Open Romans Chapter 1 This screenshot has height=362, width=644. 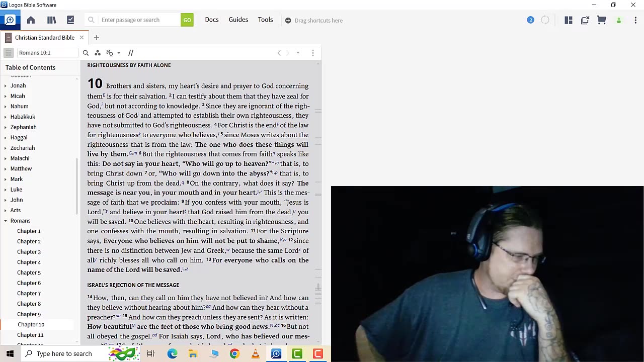click(29, 231)
